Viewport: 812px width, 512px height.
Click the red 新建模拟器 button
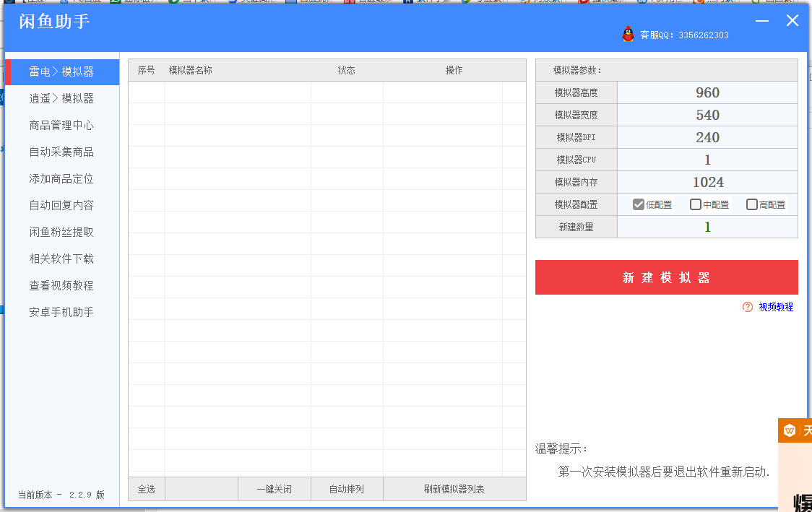666,277
